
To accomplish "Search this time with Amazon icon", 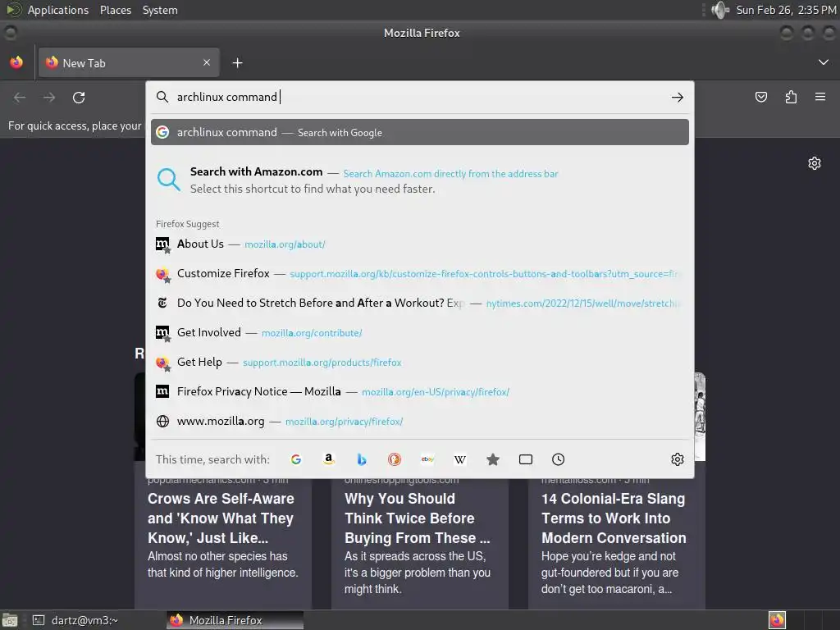I will click(x=329, y=459).
